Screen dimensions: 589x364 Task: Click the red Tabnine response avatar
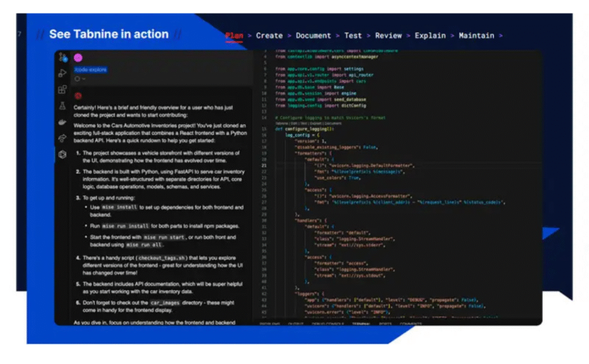coord(78,95)
